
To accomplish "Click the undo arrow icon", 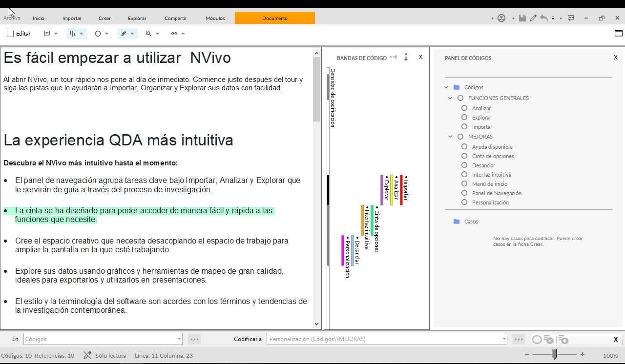I will [x=544, y=18].
